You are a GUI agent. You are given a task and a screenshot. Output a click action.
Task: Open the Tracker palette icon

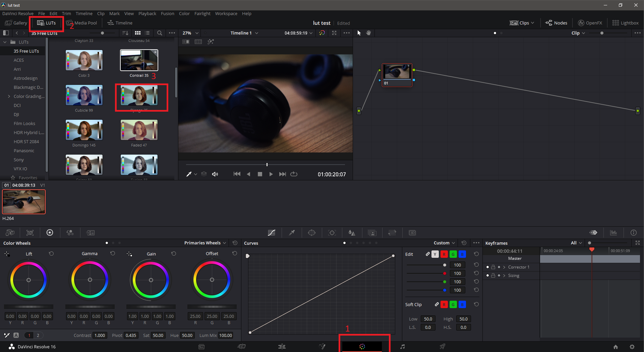tap(332, 233)
